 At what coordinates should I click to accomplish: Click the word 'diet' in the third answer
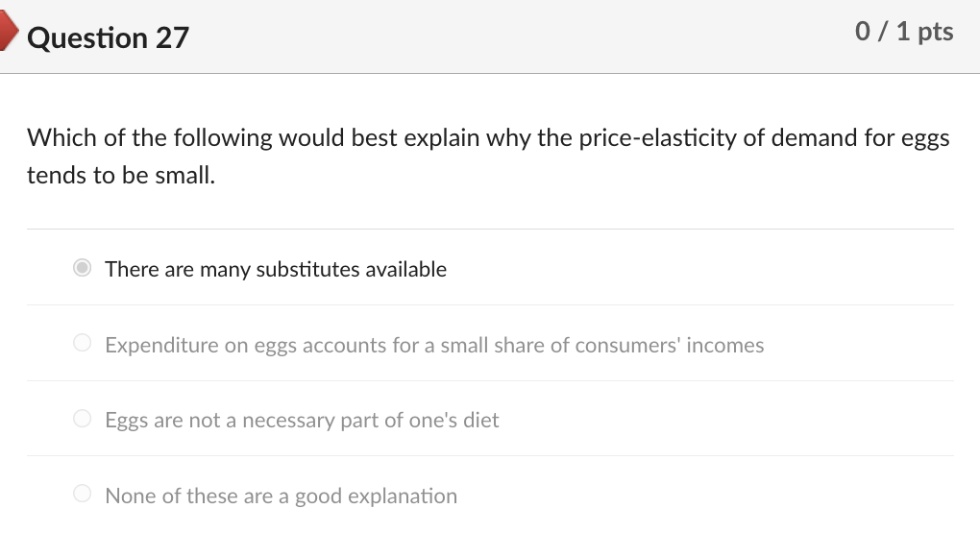pyautogui.click(x=480, y=421)
